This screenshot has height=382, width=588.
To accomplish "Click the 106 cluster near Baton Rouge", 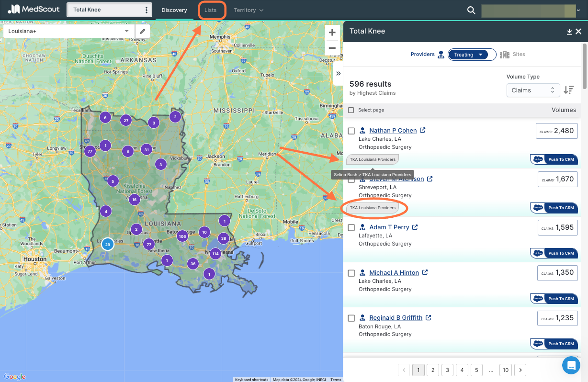I will (x=182, y=236).
